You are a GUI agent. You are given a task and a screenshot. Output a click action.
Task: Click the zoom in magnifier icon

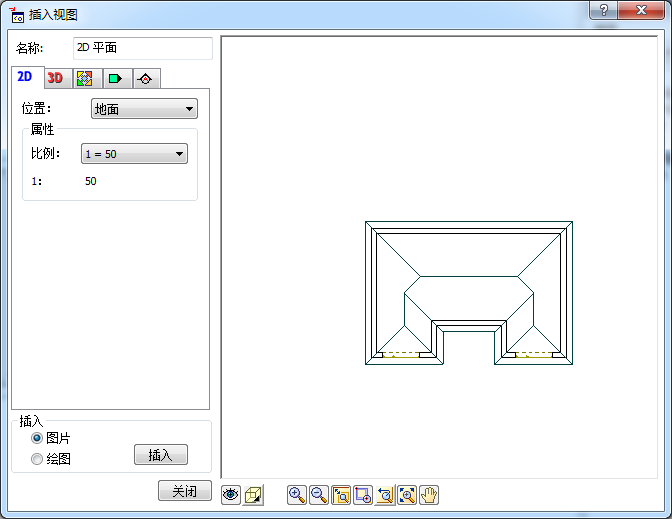point(297,495)
